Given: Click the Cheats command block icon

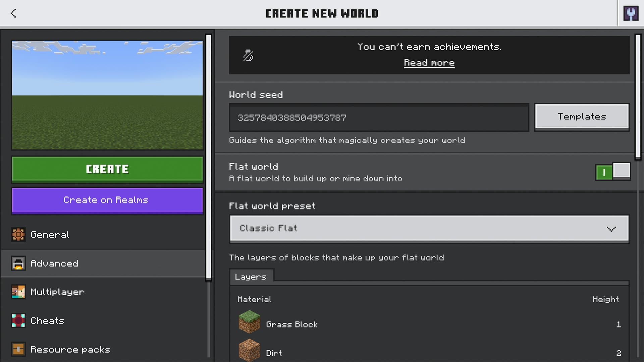Looking at the screenshot, I should (x=18, y=321).
